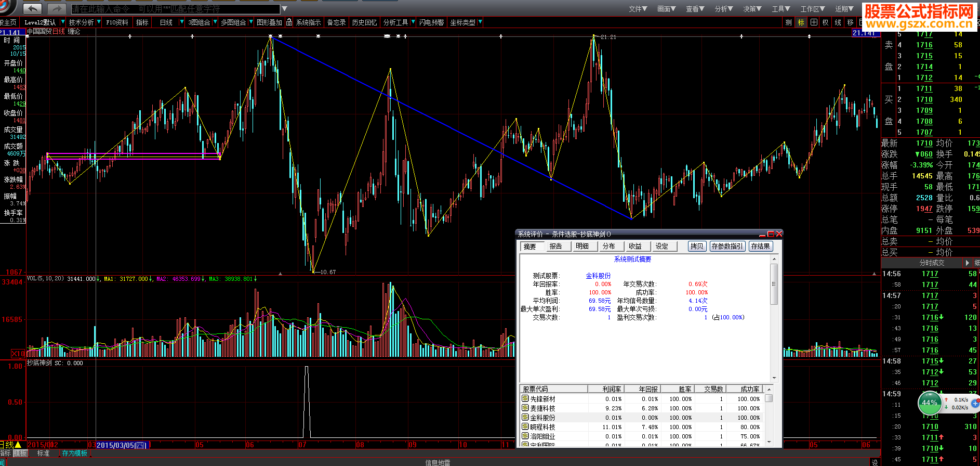
Task: Toggle the lock icon next to 图形叠加
Action: tap(289, 22)
